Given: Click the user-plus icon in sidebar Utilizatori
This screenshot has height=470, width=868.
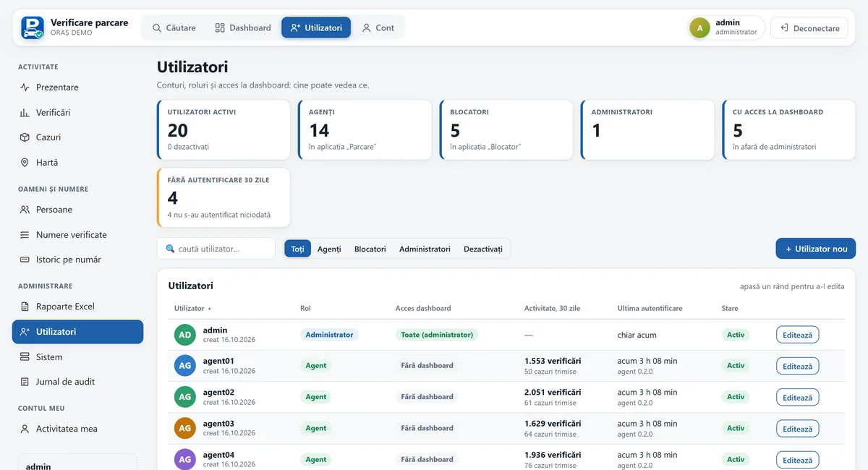Looking at the screenshot, I should (25, 332).
